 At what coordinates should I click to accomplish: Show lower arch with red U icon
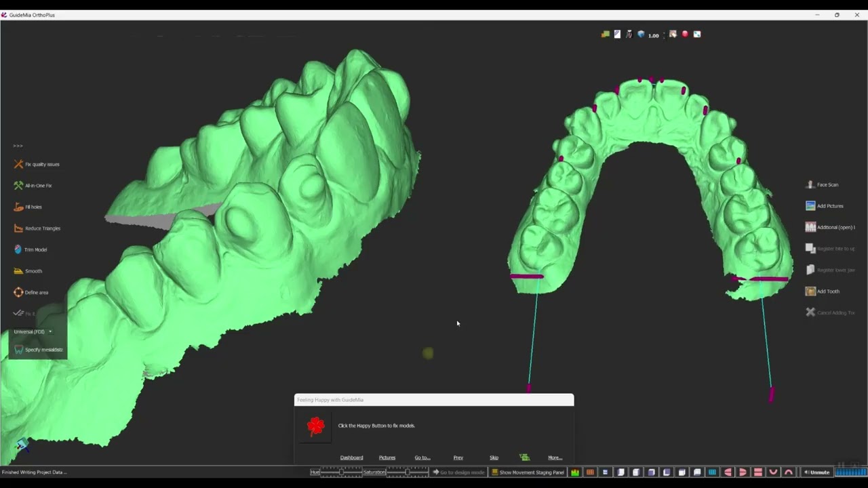[x=773, y=472]
